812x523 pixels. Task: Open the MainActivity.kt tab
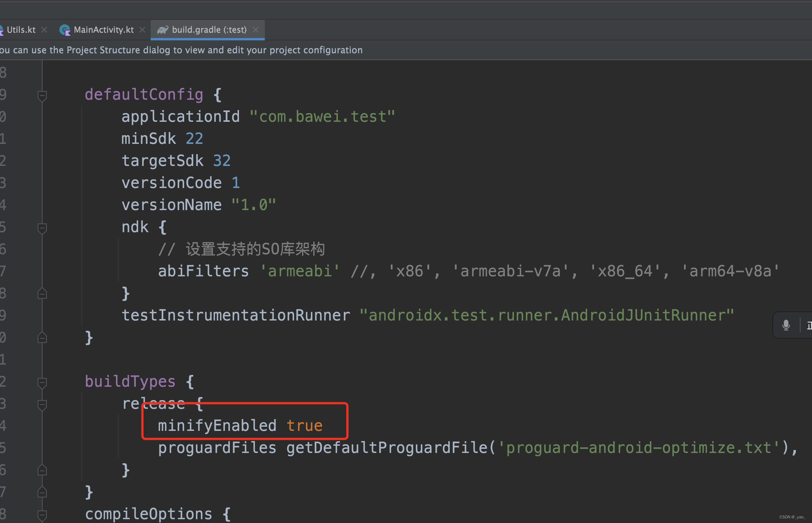click(x=103, y=30)
